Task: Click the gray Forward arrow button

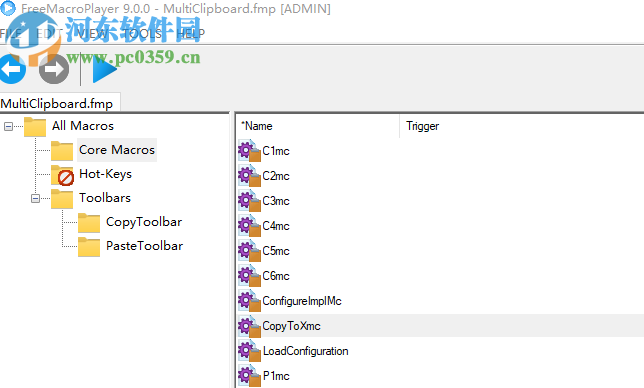Action: coord(54,69)
